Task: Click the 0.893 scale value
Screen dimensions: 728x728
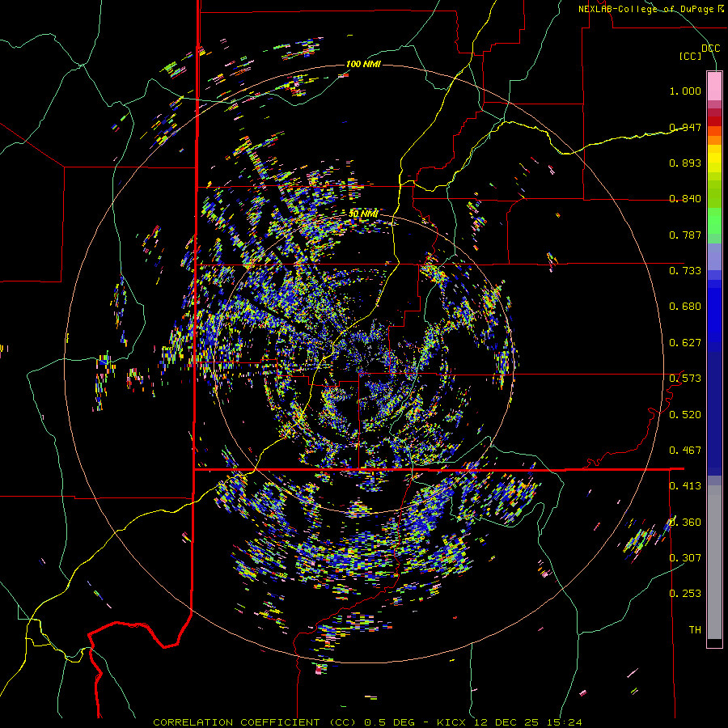Action: coord(685,163)
